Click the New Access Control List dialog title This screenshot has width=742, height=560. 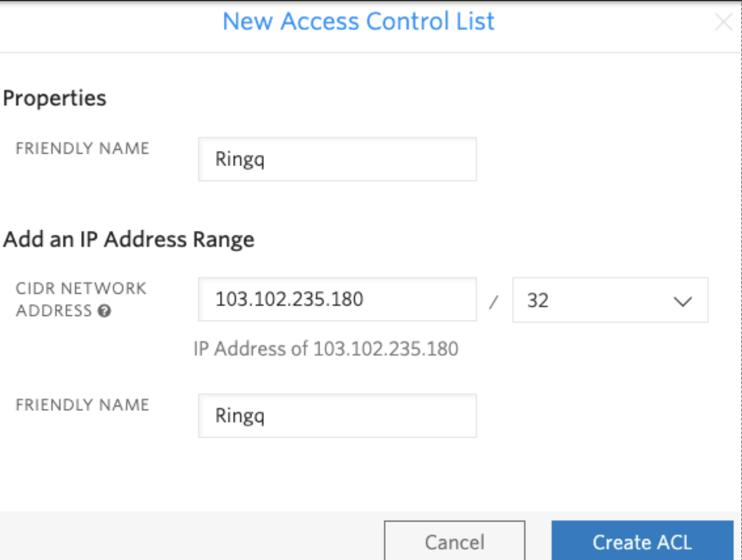[359, 22]
